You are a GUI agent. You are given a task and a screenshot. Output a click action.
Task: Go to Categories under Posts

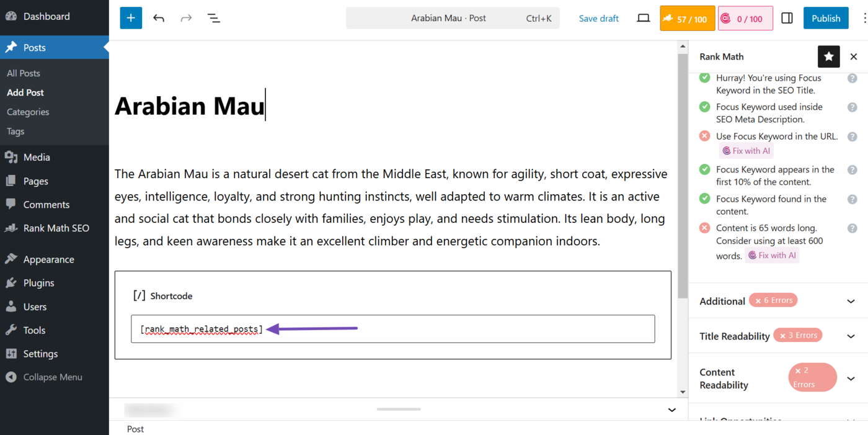click(27, 112)
